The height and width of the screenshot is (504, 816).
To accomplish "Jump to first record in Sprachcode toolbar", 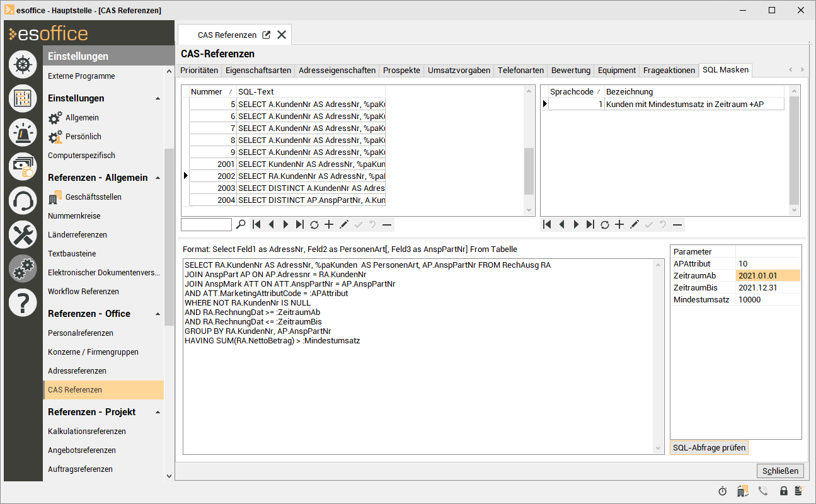I will coord(547,224).
